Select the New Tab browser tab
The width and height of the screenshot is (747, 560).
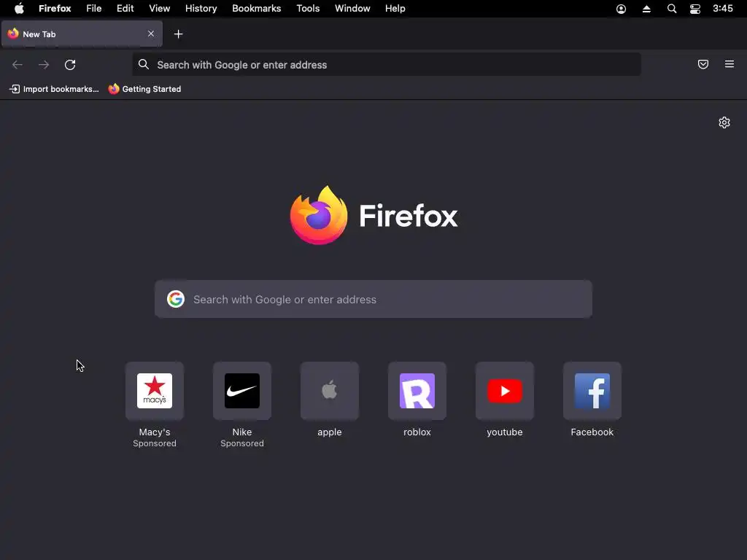click(x=82, y=34)
